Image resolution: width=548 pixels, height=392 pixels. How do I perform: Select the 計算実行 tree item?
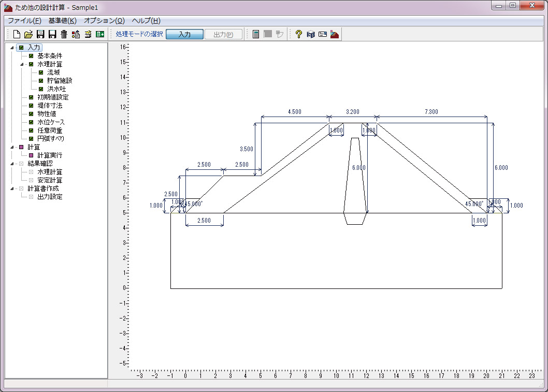coord(50,155)
